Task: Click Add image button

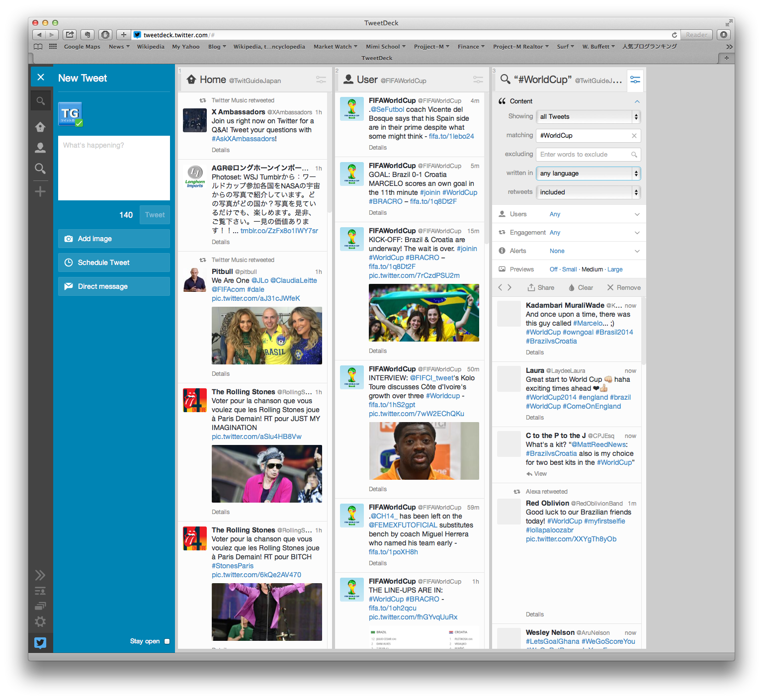Action: click(114, 239)
